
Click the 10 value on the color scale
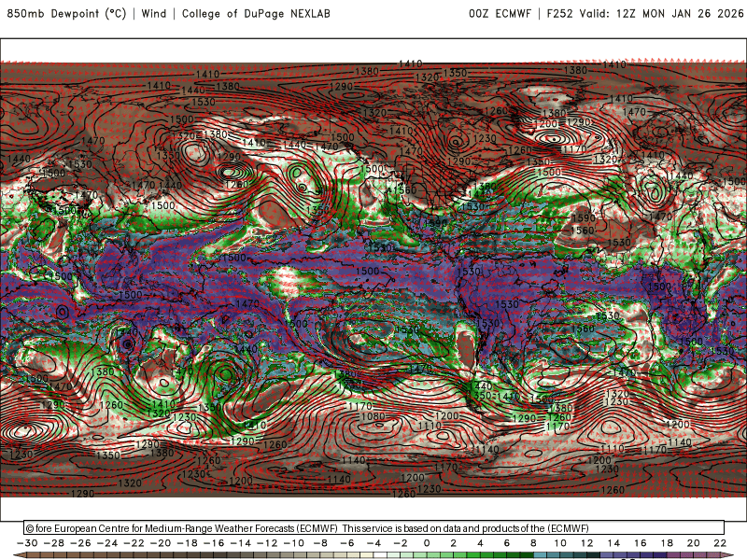pyautogui.click(x=560, y=543)
